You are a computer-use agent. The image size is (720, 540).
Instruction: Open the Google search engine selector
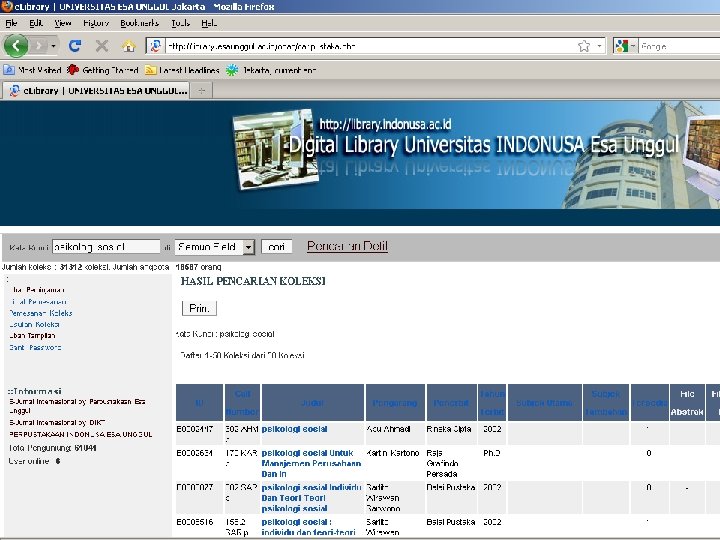[x=625, y=46]
